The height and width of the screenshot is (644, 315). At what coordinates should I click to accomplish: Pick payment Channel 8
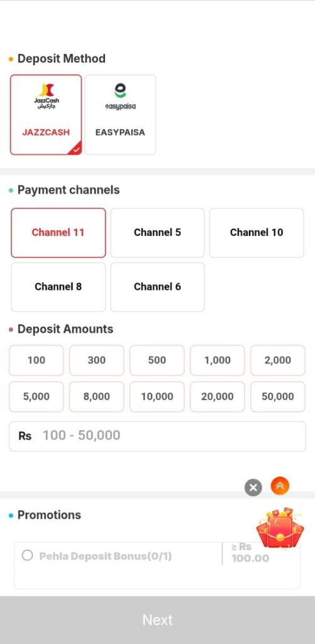[58, 287]
